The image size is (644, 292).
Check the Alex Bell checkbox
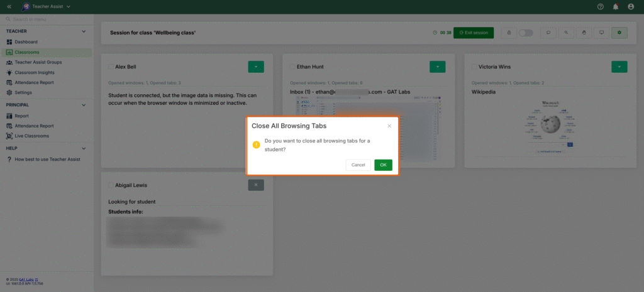111,66
